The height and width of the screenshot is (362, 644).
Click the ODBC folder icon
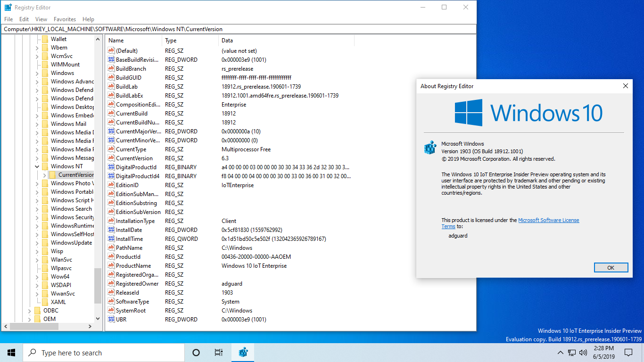[37, 311]
